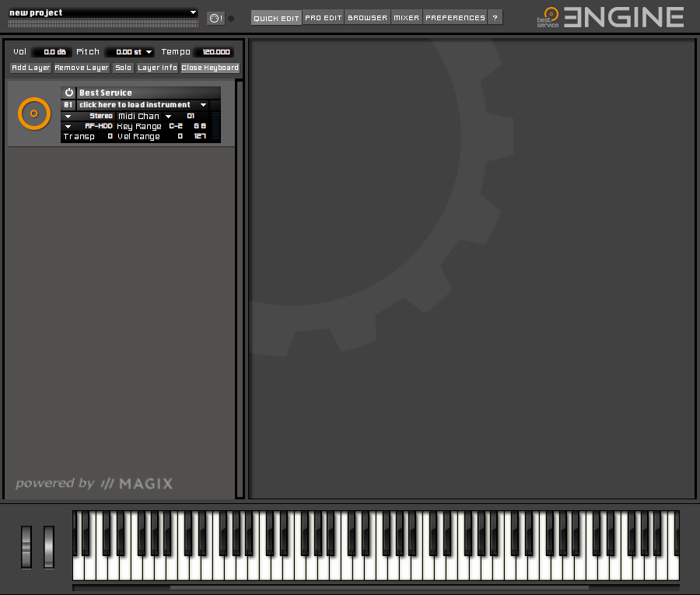Click the Best Service ENGINE logo

click(x=612, y=17)
